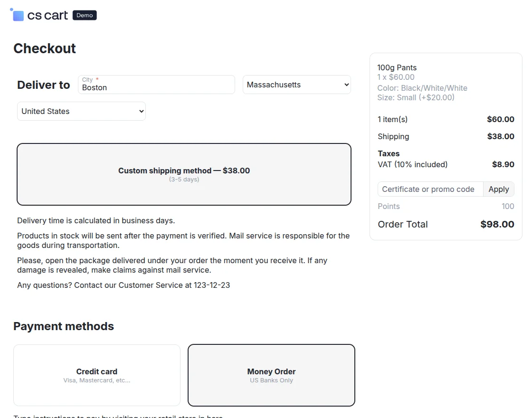Click the Shipping cost of $38.00

[x=500, y=136]
